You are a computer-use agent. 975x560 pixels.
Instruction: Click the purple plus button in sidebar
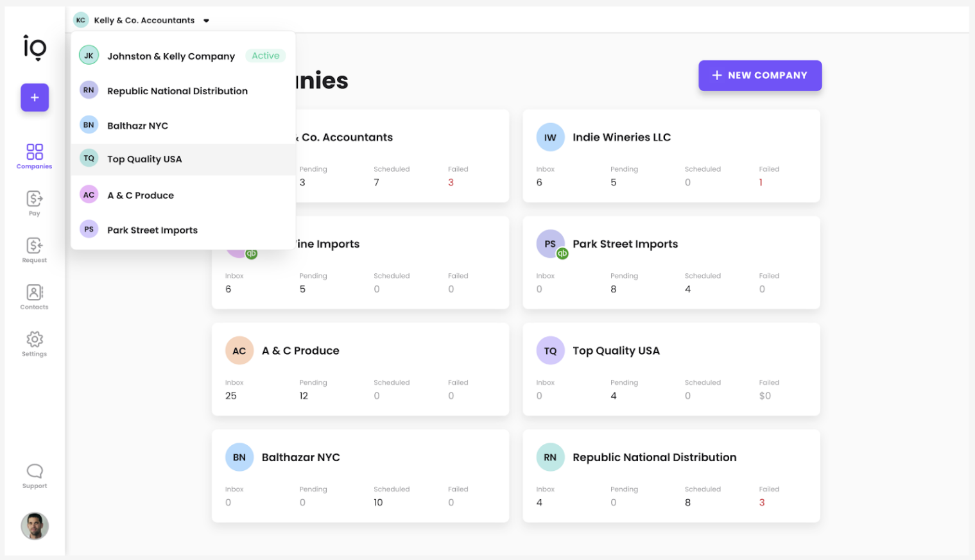pyautogui.click(x=35, y=98)
